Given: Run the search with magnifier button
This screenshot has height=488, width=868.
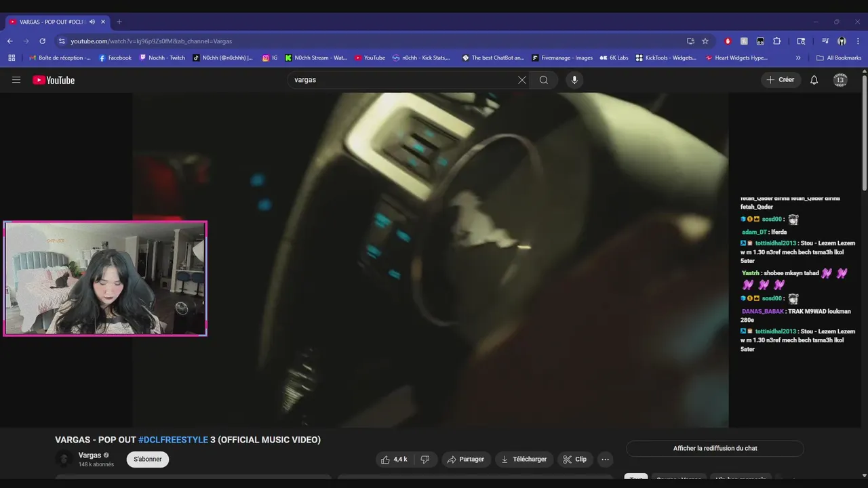Looking at the screenshot, I should pyautogui.click(x=544, y=80).
